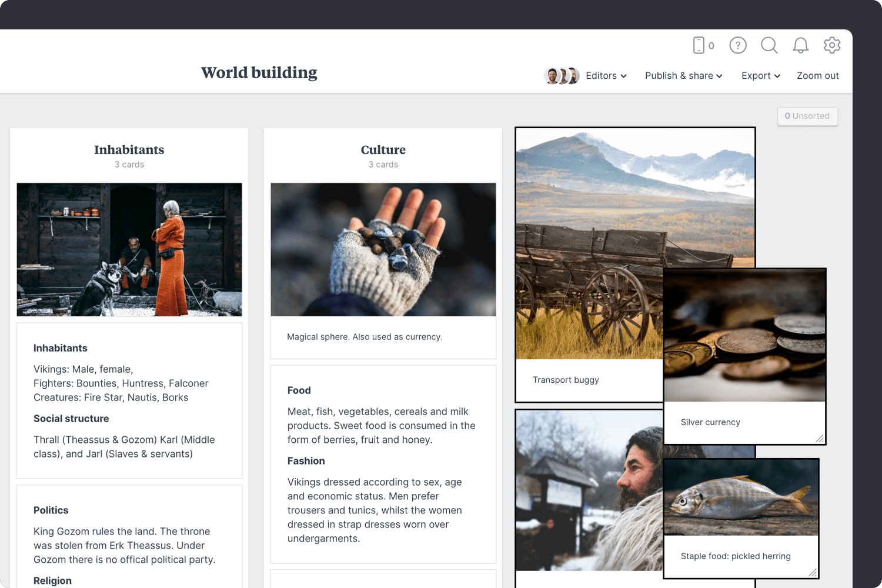Click the magical sphere image
The image size is (882, 588).
(383, 249)
